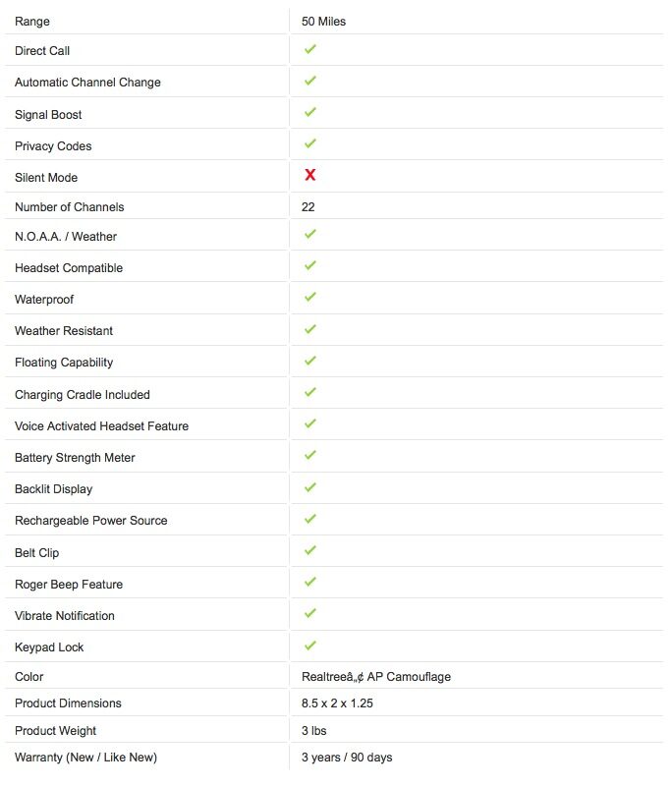Image resolution: width=672 pixels, height=787 pixels.
Task: Click the Floating Capability checkmark icon
Action: (309, 361)
